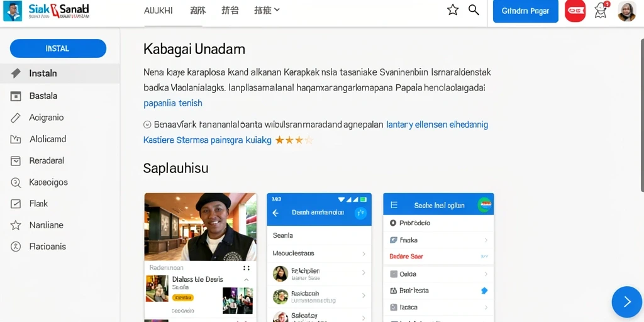Click the chart icon beside Alolicamd
The width and height of the screenshot is (644, 322).
[x=16, y=140]
